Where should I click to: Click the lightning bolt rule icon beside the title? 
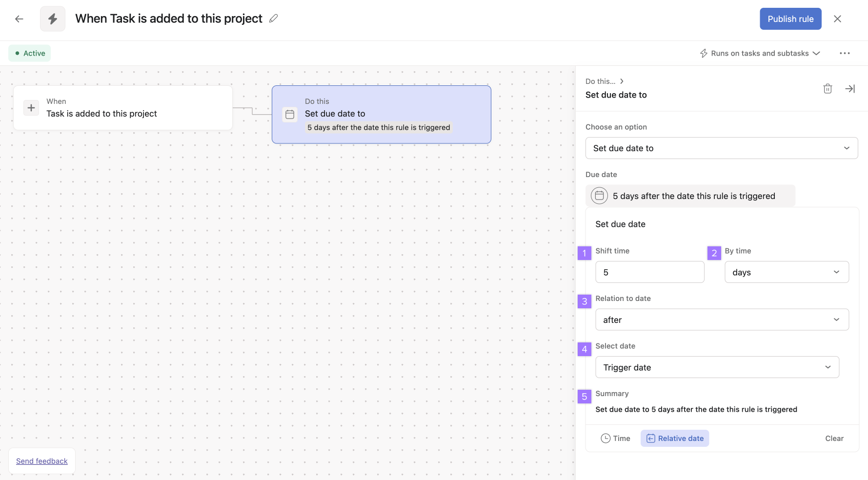click(52, 19)
